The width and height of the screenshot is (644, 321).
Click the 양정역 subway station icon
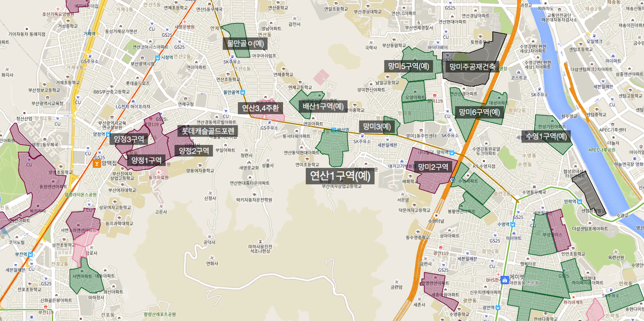pyautogui.click(x=108, y=134)
